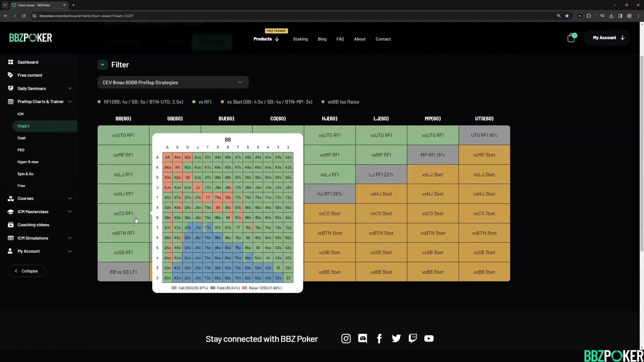
Task: Open the CEV 8max 60BB strategies dropdown
Action: pos(173,82)
